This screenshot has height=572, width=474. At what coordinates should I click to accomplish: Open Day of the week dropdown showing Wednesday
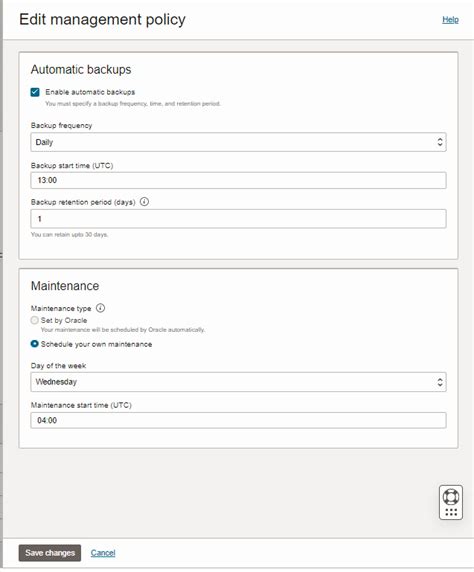238,382
